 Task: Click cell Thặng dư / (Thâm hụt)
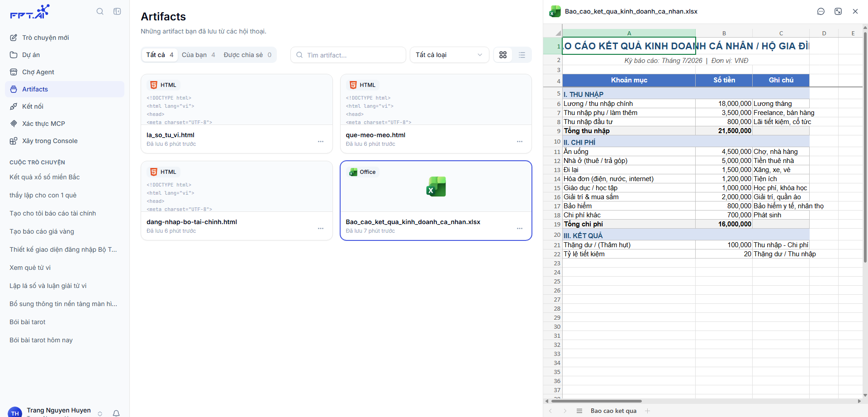pos(629,245)
